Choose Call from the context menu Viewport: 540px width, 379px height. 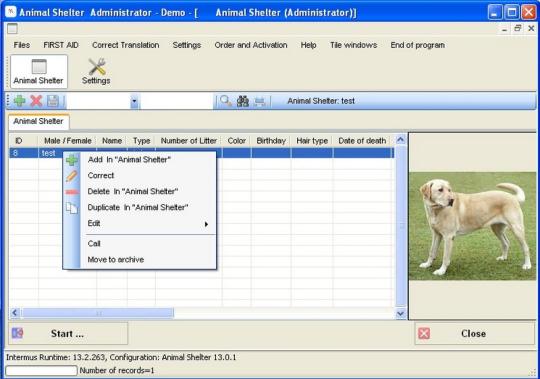(x=140, y=244)
